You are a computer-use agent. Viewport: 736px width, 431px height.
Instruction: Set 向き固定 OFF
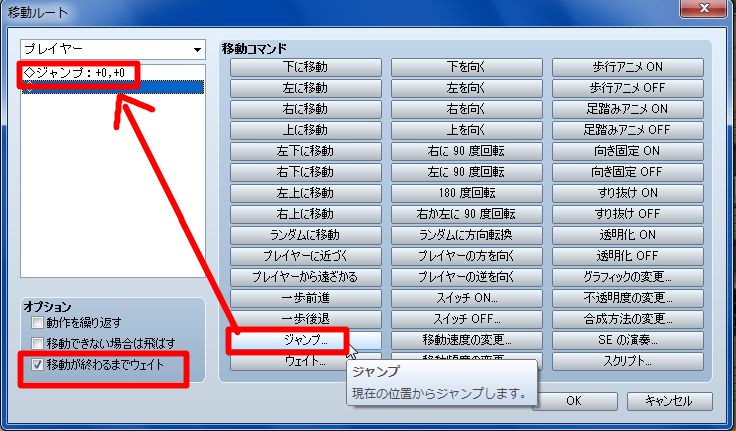pos(628,172)
